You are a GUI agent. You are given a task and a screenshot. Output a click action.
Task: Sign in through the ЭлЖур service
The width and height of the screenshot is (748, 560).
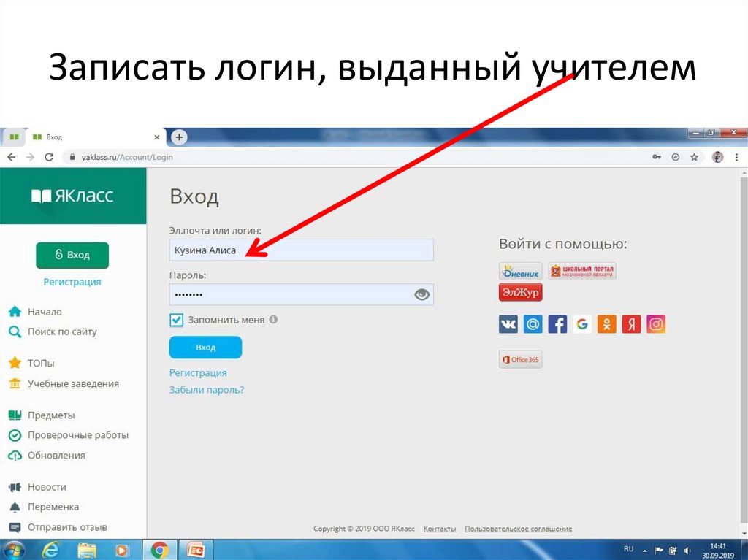(x=519, y=291)
